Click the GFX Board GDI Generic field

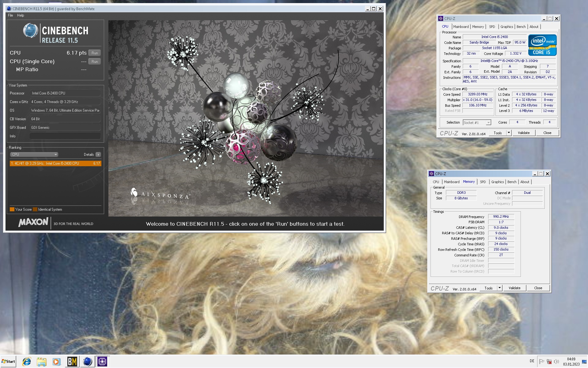[65, 128]
